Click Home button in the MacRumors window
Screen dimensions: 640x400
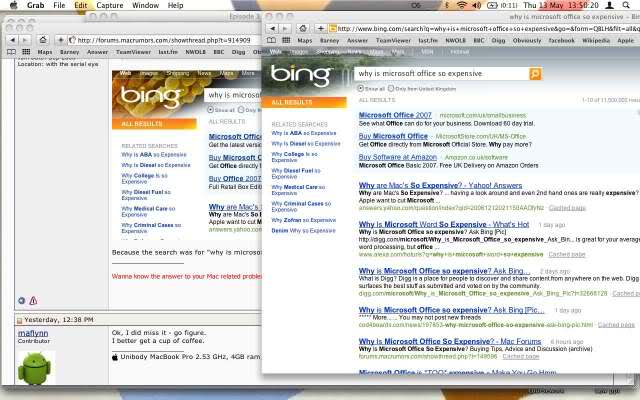click(x=43, y=40)
